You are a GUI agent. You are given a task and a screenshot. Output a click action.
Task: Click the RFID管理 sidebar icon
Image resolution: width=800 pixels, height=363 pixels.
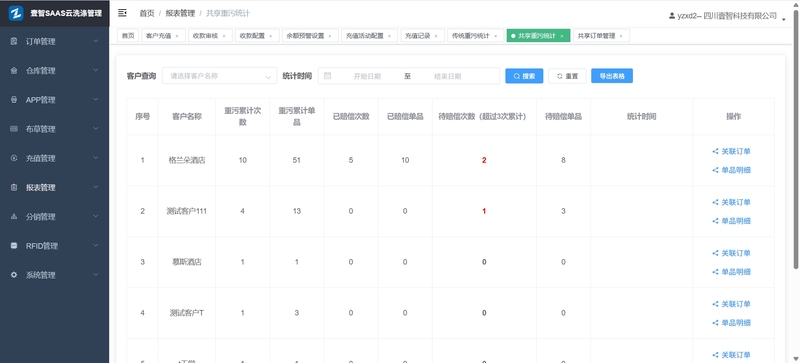(14, 246)
